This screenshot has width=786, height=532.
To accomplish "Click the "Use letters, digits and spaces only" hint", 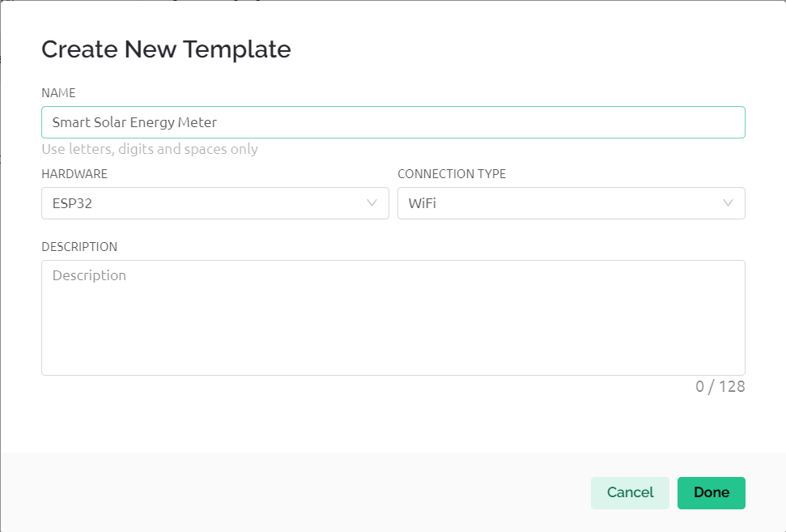I will [x=150, y=149].
